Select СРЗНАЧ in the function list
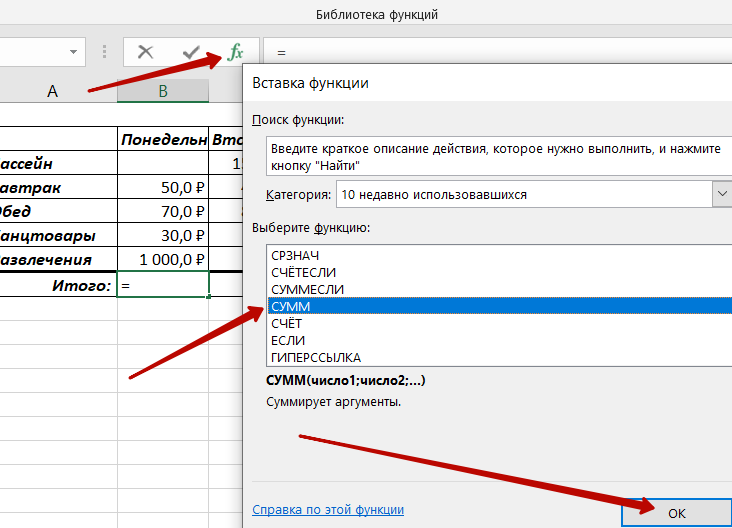The width and height of the screenshot is (732, 528). click(x=295, y=256)
